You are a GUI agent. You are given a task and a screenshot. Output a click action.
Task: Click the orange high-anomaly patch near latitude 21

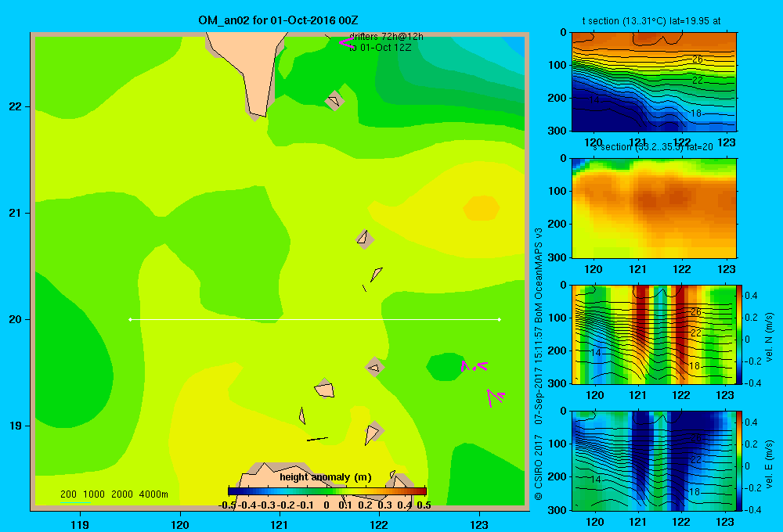tap(482, 208)
